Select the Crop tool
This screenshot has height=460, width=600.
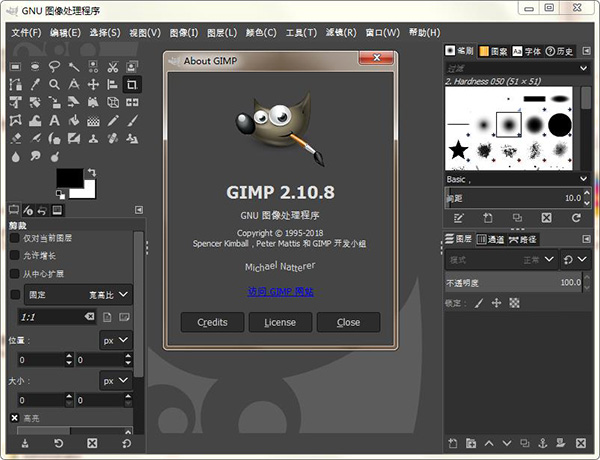[132, 85]
